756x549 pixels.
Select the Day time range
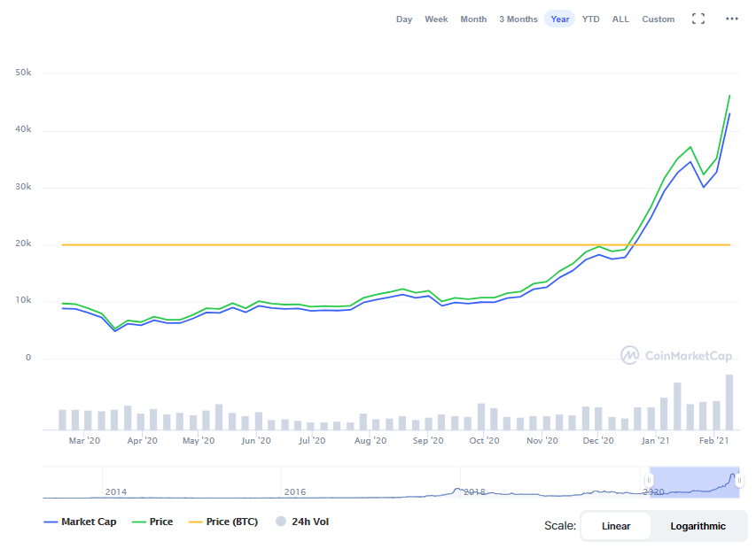tap(404, 19)
